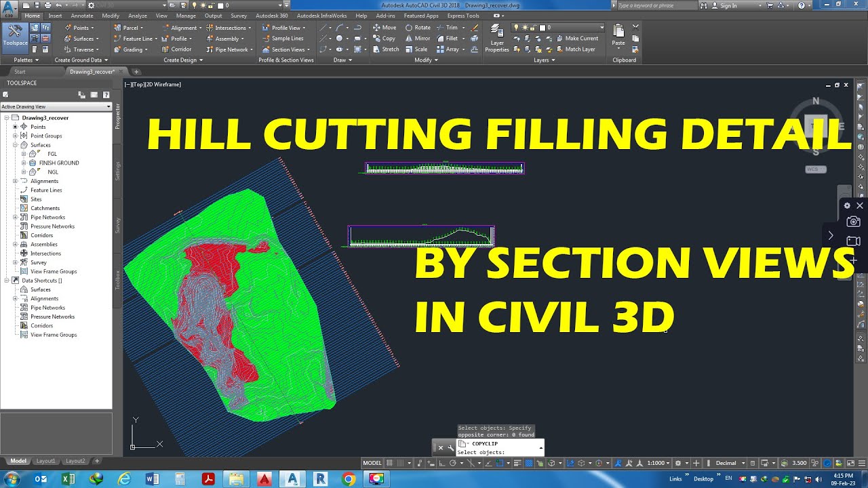Viewport: 868px width, 488px height.
Task: Click the layer color swatch
Action: tap(541, 28)
